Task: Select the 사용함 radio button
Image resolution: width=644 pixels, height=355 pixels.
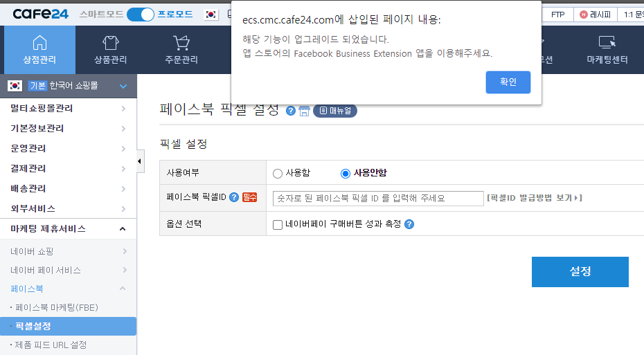Action: 278,174
